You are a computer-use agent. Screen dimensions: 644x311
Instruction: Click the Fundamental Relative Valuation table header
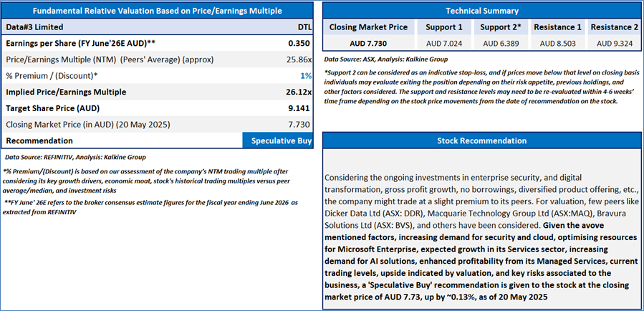click(x=157, y=11)
